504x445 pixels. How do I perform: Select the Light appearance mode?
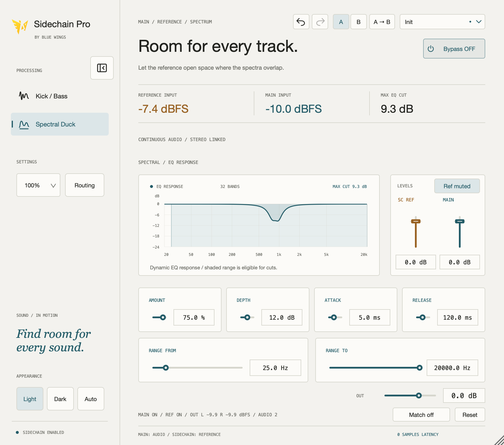coord(30,399)
